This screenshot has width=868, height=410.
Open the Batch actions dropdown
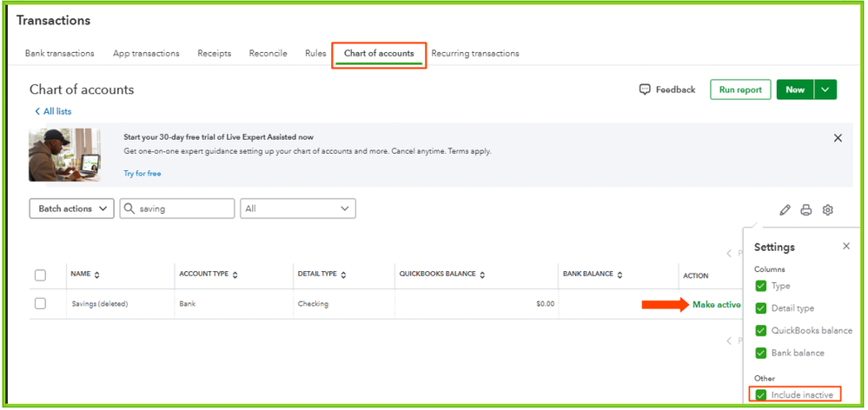click(x=71, y=208)
